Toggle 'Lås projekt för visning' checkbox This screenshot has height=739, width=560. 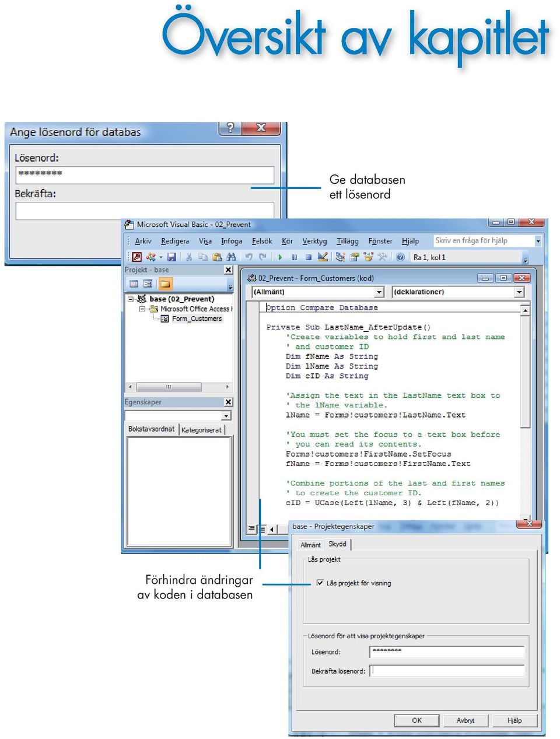[x=320, y=583]
